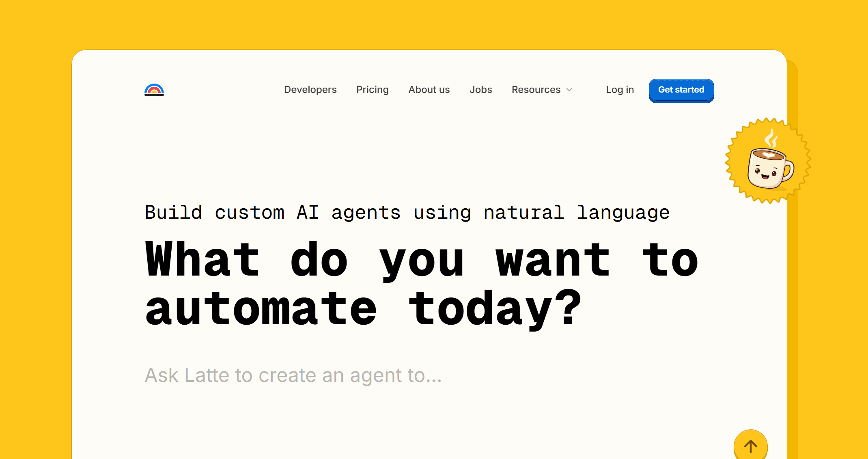Go to Pricing in navigation
868x459 pixels.
point(372,90)
